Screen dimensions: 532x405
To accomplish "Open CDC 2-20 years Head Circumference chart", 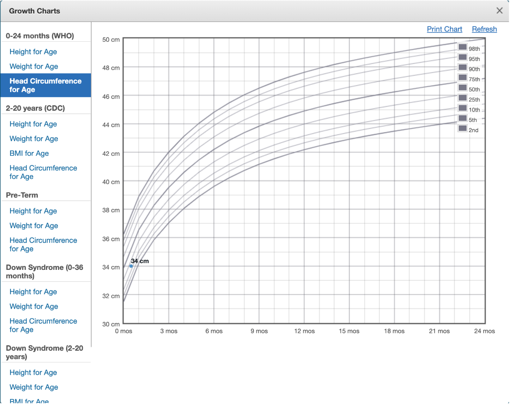I will 43,172.
